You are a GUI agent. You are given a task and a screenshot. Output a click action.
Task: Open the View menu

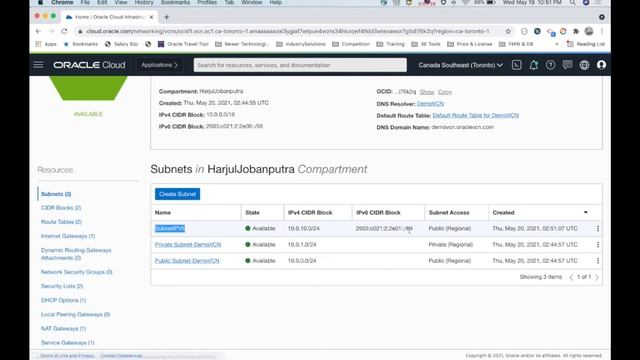click(120, 2)
